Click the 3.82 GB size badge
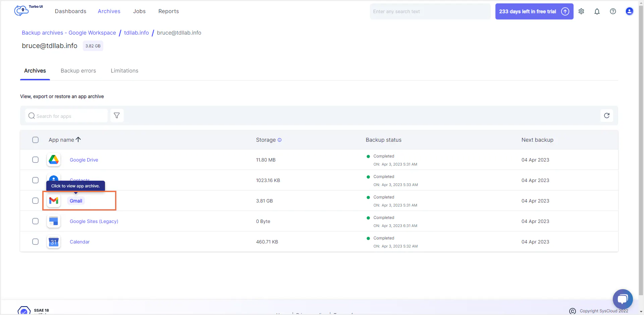This screenshot has height=315, width=644. [93, 46]
